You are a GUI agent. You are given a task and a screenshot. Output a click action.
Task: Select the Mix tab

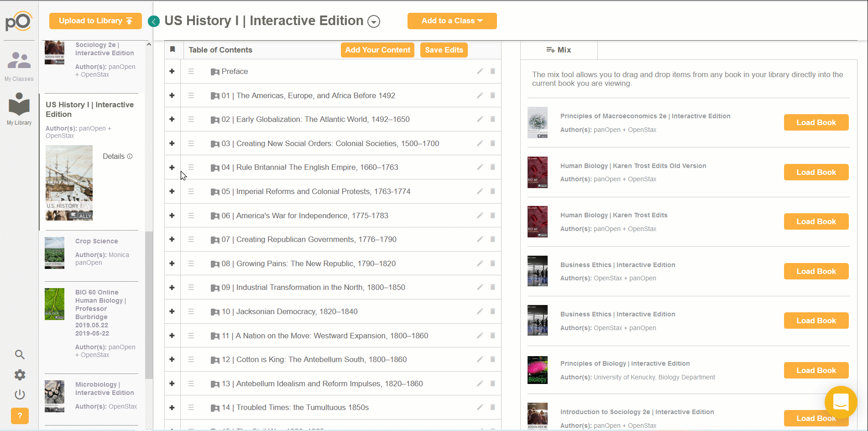559,50
